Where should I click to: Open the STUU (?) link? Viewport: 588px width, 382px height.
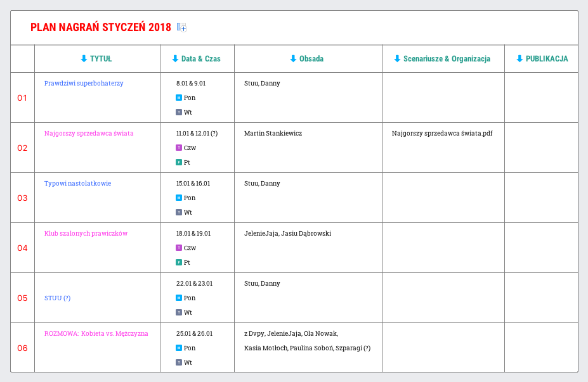(x=56, y=298)
